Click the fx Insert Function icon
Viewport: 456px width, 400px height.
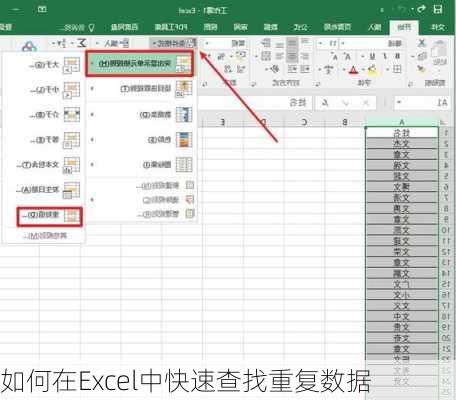[x=325, y=103]
